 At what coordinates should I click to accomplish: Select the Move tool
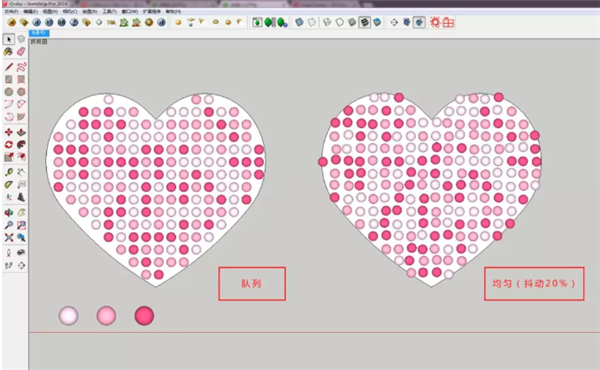(x=8, y=132)
